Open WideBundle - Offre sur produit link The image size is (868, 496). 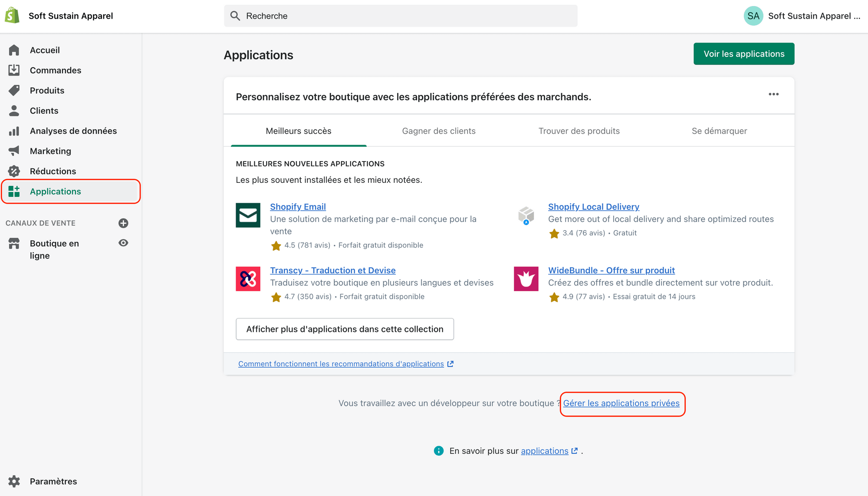pyautogui.click(x=611, y=270)
